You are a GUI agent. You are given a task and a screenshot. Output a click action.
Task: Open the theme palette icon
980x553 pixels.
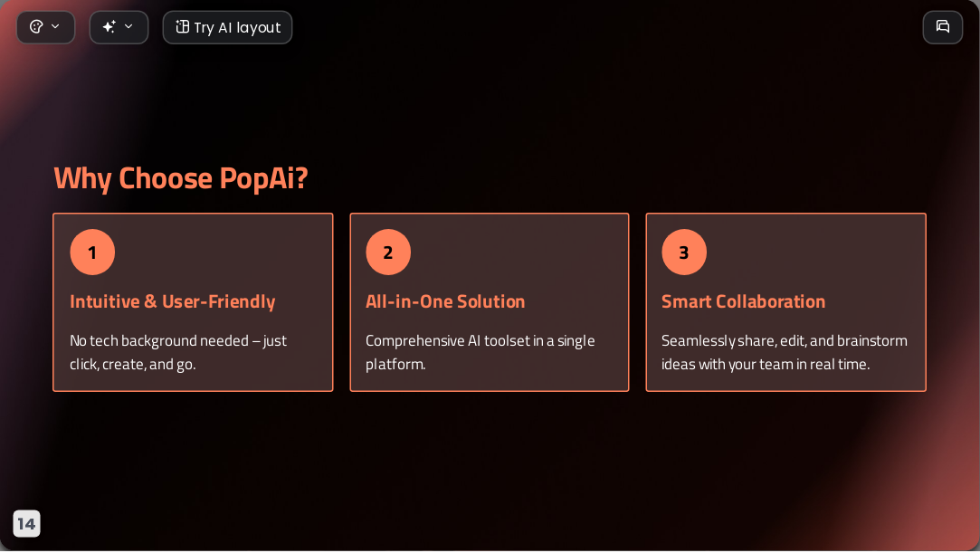tap(36, 27)
